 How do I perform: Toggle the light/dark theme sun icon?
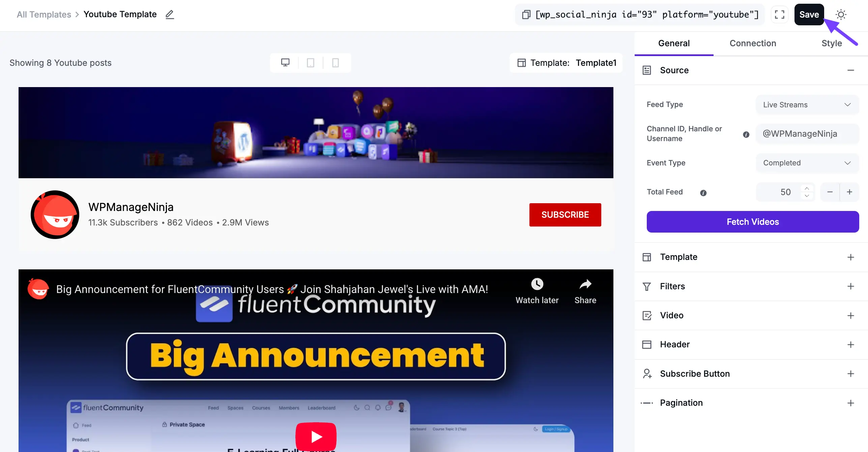[x=841, y=15]
